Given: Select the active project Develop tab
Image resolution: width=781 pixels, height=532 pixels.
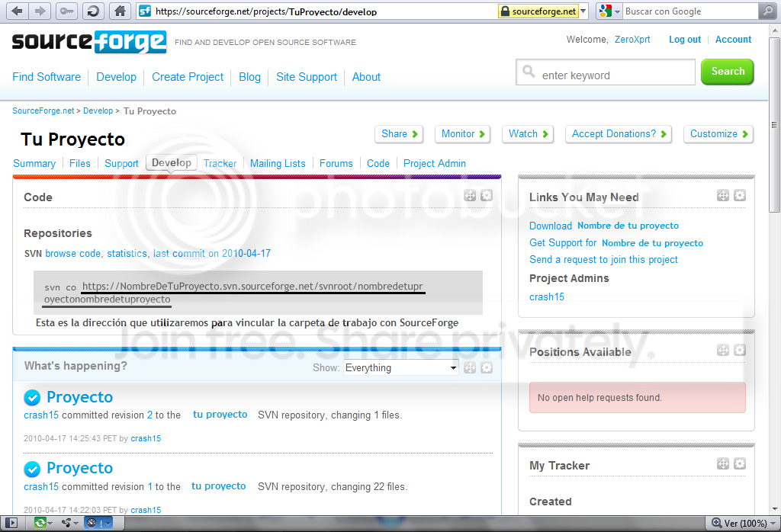Looking at the screenshot, I should click(x=172, y=163).
